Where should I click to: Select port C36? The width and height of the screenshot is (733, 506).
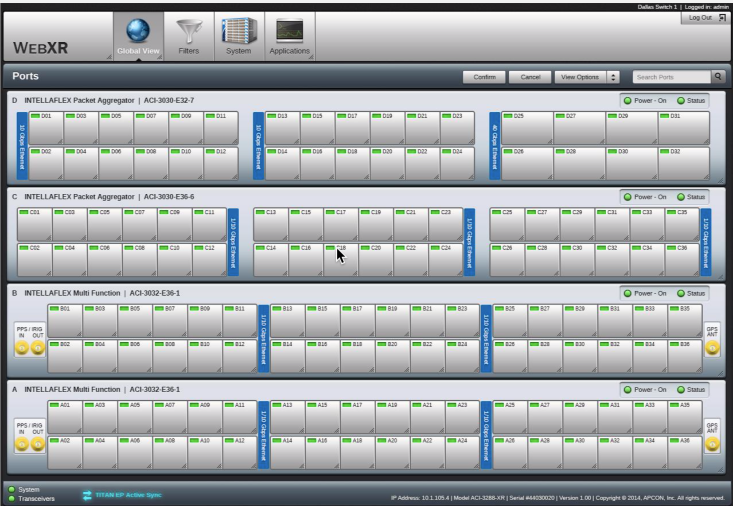pos(682,260)
